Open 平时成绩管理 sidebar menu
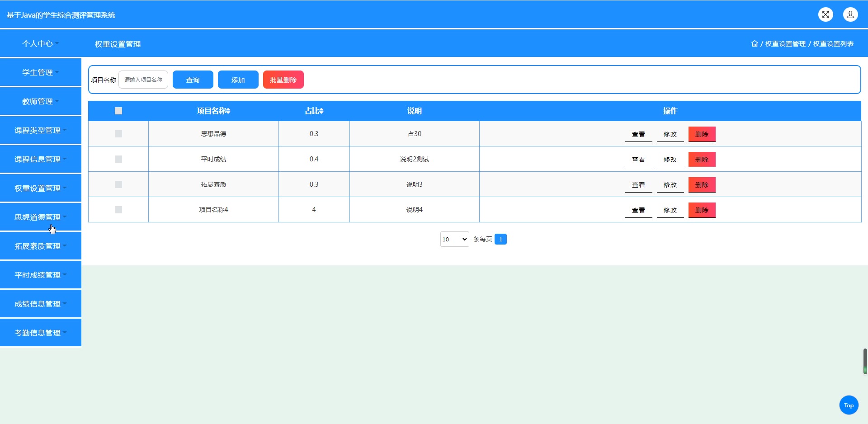The height and width of the screenshot is (424, 868). click(x=41, y=275)
